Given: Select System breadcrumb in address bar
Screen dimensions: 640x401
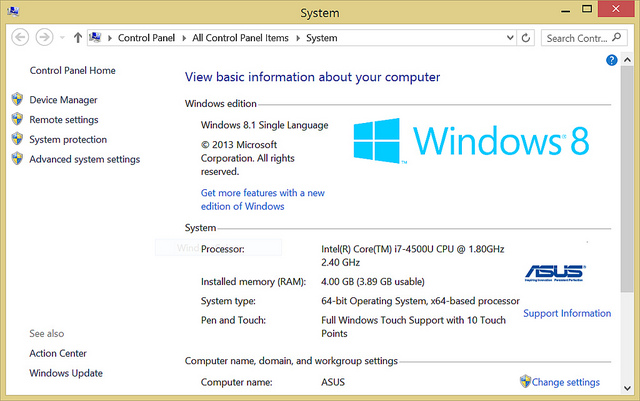Looking at the screenshot, I should pyautogui.click(x=322, y=38).
